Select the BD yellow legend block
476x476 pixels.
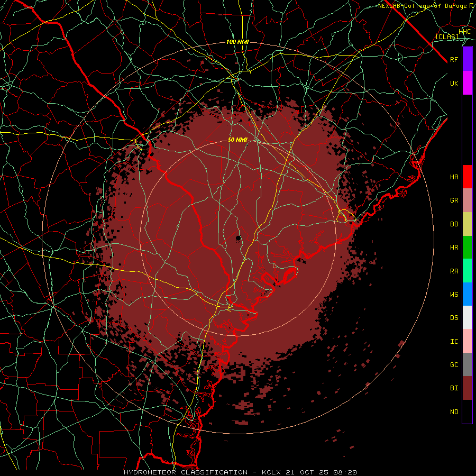(467, 224)
